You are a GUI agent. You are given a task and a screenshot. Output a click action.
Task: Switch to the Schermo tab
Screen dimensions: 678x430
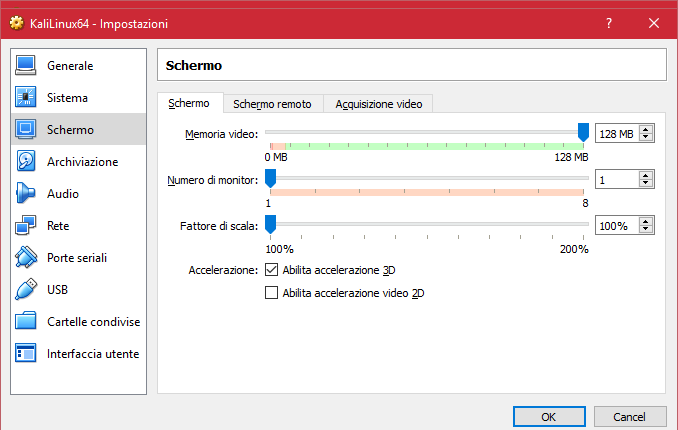pyautogui.click(x=190, y=103)
